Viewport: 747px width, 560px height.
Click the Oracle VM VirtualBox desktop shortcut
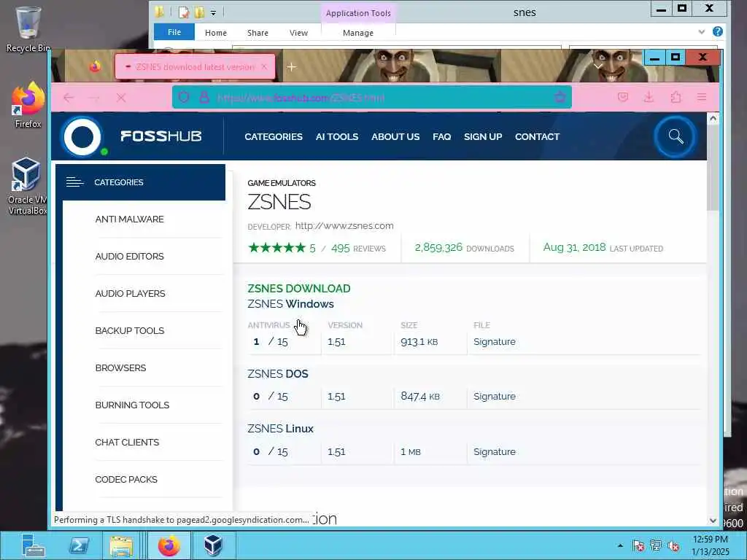click(x=27, y=187)
